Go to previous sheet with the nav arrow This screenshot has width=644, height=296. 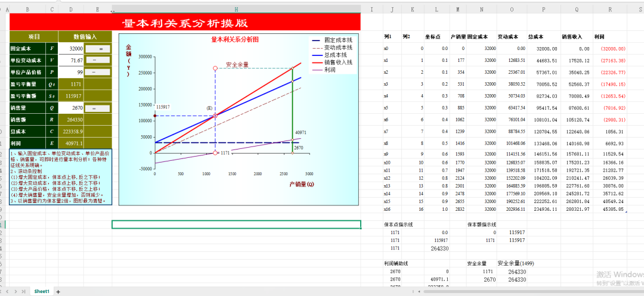coord(7,291)
